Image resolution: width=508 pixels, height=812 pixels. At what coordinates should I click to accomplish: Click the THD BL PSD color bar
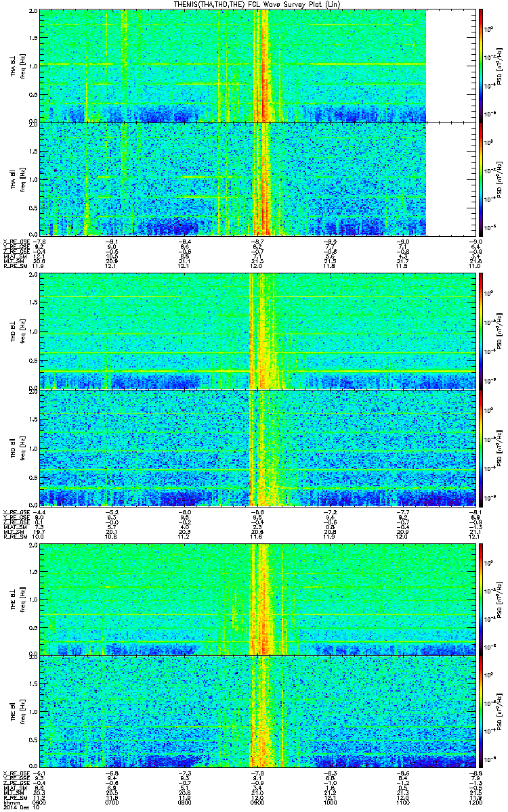(x=482, y=332)
